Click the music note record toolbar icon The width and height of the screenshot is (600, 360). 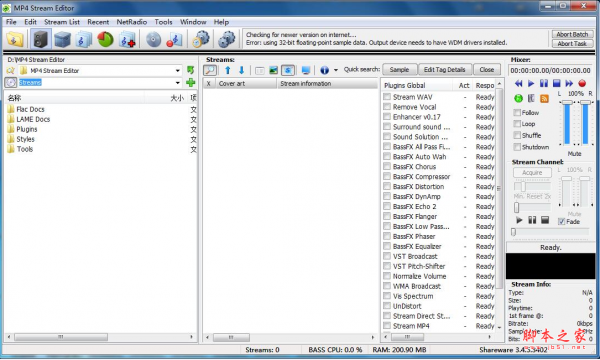tap(174, 39)
